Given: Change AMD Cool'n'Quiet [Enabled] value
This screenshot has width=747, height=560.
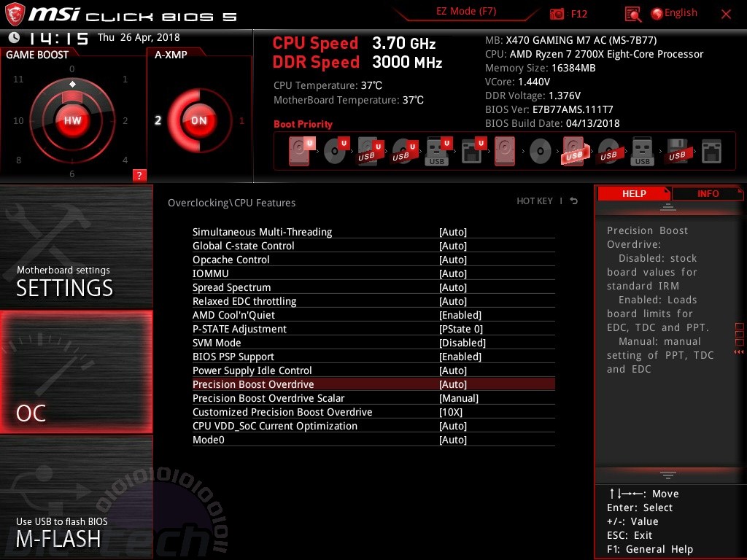Looking at the screenshot, I should [x=460, y=315].
